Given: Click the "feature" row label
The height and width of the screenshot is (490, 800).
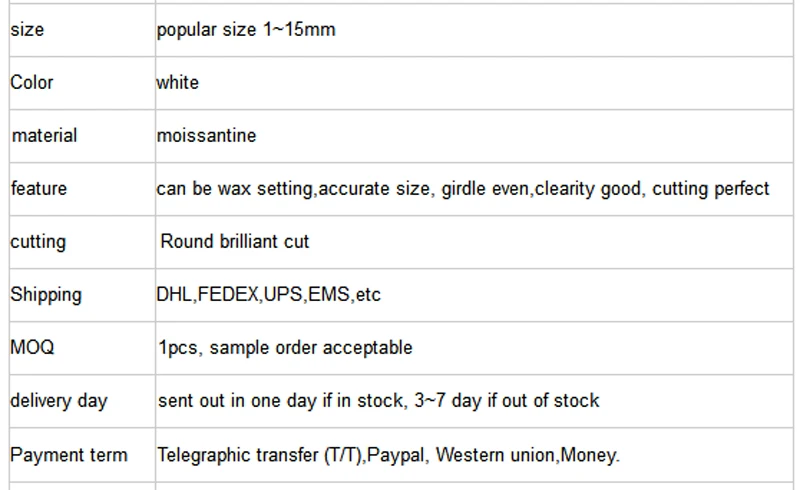Looking at the screenshot, I should pos(38,189).
